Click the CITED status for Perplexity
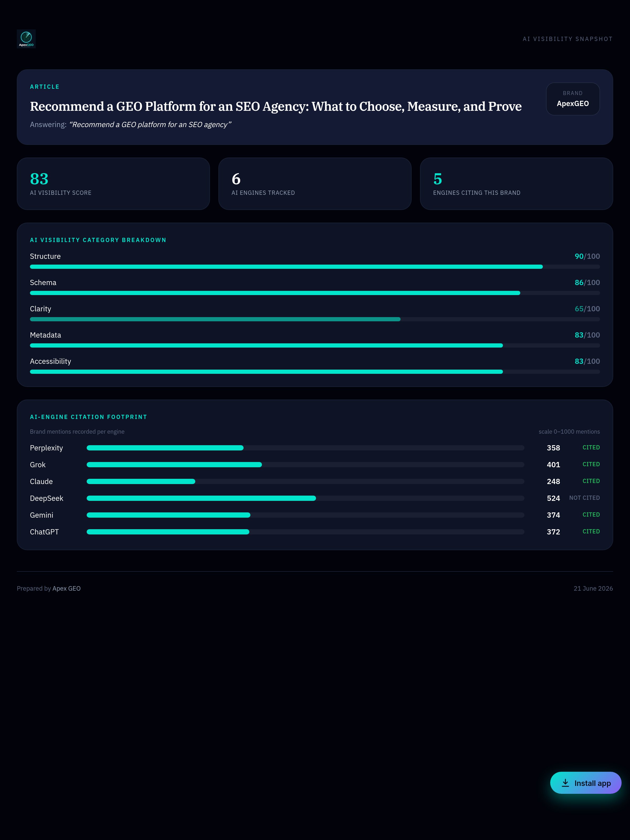The image size is (630, 840). point(591,448)
